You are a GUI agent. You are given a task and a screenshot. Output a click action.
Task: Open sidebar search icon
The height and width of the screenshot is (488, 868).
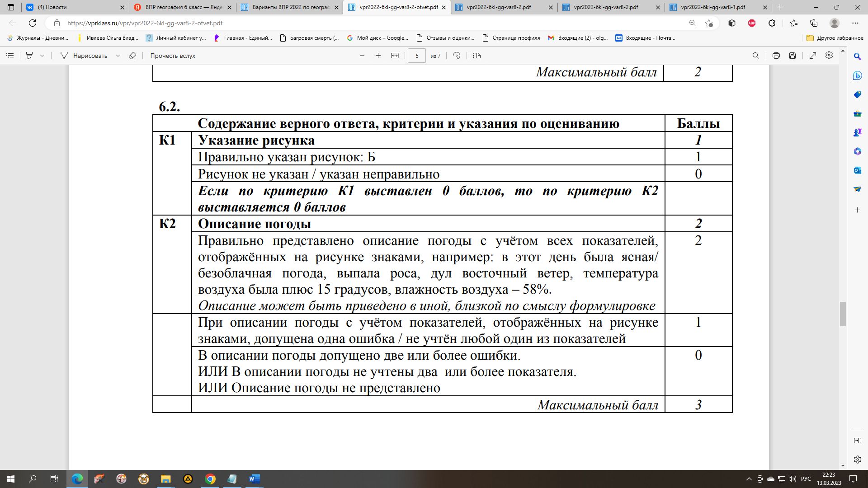857,57
